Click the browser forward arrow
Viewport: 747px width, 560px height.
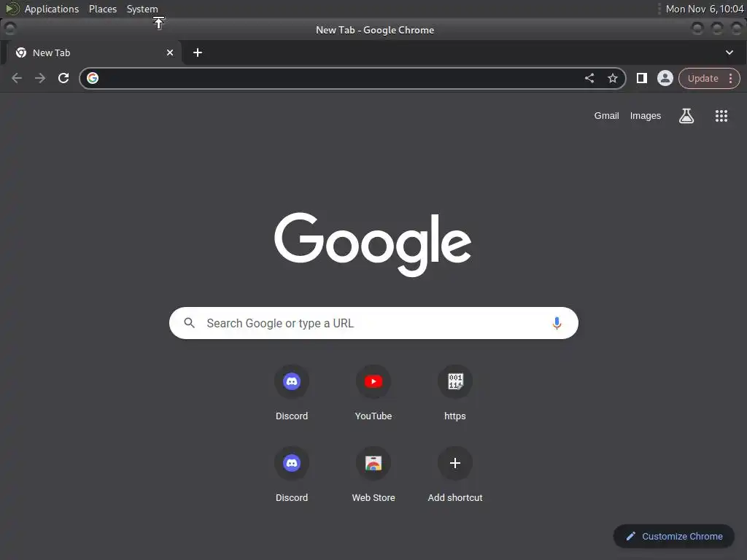tap(40, 78)
